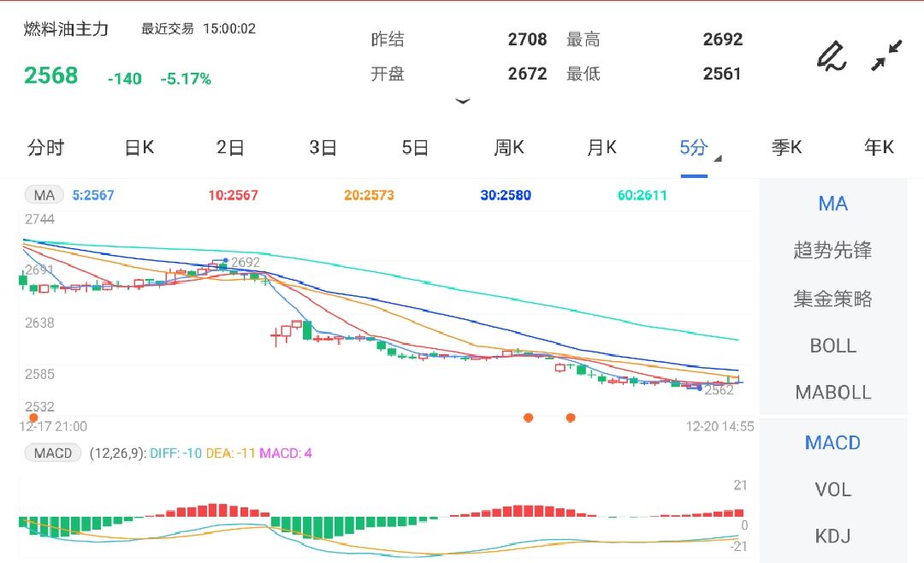This screenshot has width=924, height=563.
Task: Click the -140 price change value
Action: coord(124,79)
